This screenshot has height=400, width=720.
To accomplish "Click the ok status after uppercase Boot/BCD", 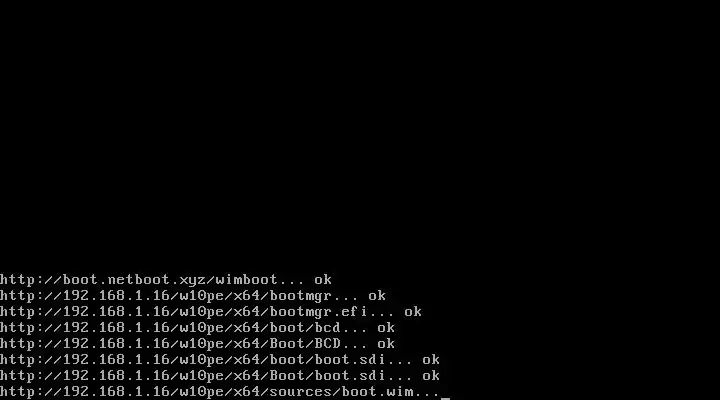I will click(386, 344).
